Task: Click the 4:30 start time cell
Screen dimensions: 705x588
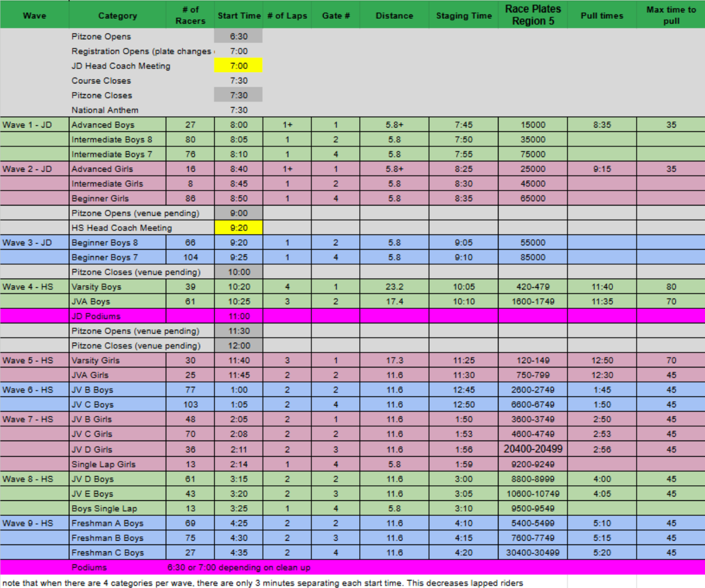Action: click(239, 538)
